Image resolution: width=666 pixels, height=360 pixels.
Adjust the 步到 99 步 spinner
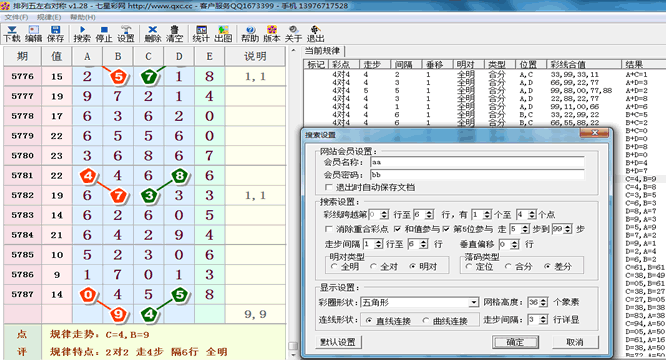point(568,229)
